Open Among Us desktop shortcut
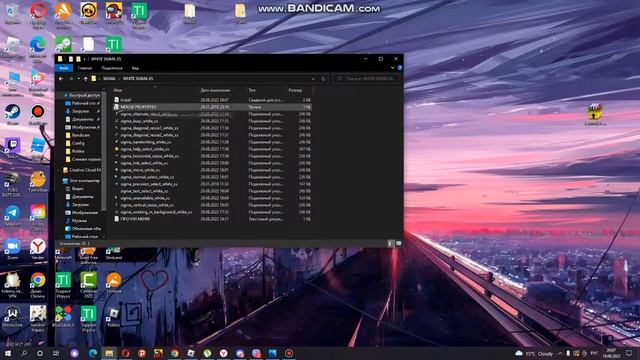The width and height of the screenshot is (640, 360). coord(114,13)
